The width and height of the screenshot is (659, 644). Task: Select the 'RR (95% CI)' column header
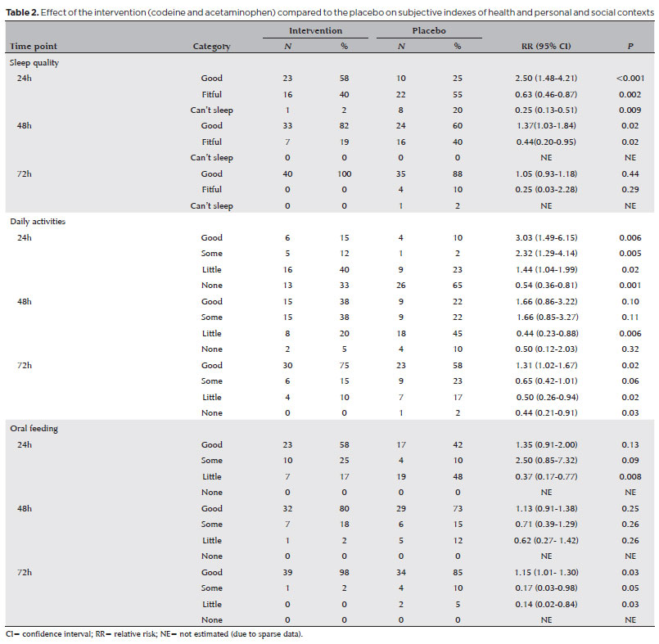(x=540, y=47)
